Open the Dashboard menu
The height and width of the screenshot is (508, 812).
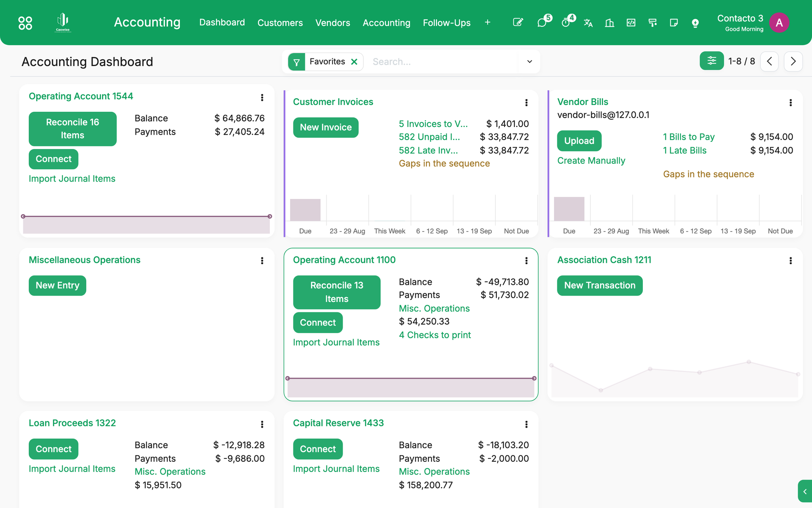pos(222,22)
